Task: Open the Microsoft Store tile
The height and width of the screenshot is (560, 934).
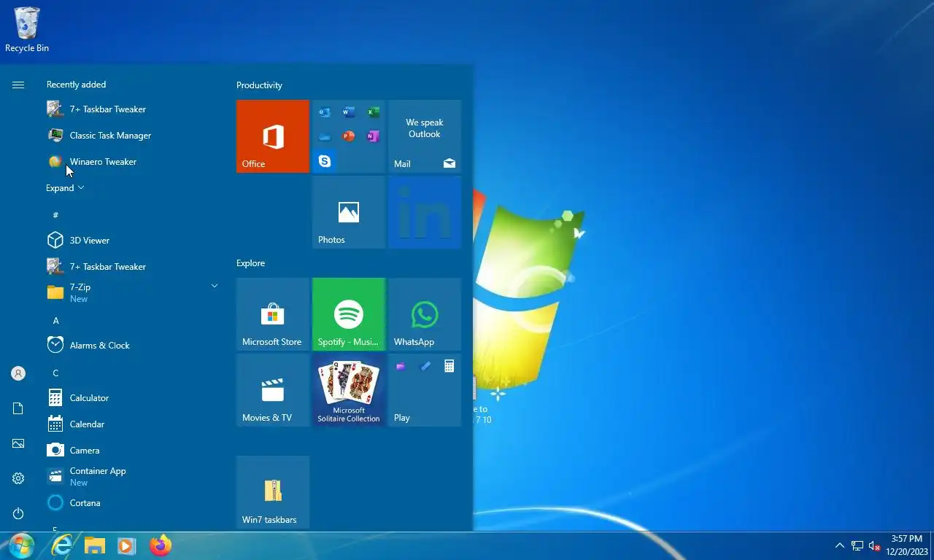Action: (x=273, y=314)
